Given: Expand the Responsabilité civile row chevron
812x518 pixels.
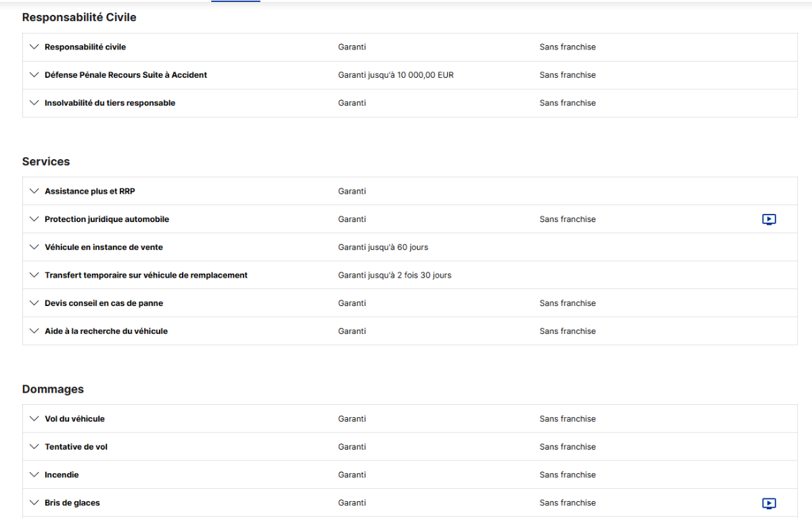Looking at the screenshot, I should (35, 47).
